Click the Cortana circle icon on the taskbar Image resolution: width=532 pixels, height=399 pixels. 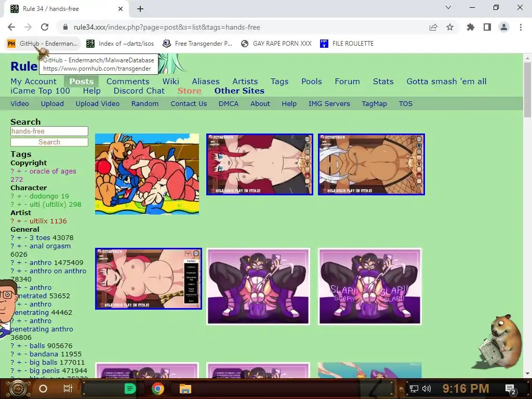(43, 389)
